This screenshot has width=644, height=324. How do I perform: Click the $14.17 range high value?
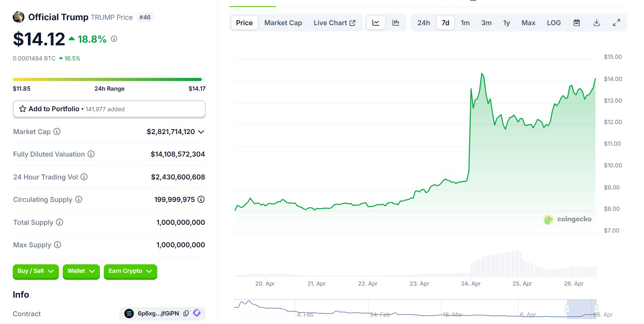point(197,89)
